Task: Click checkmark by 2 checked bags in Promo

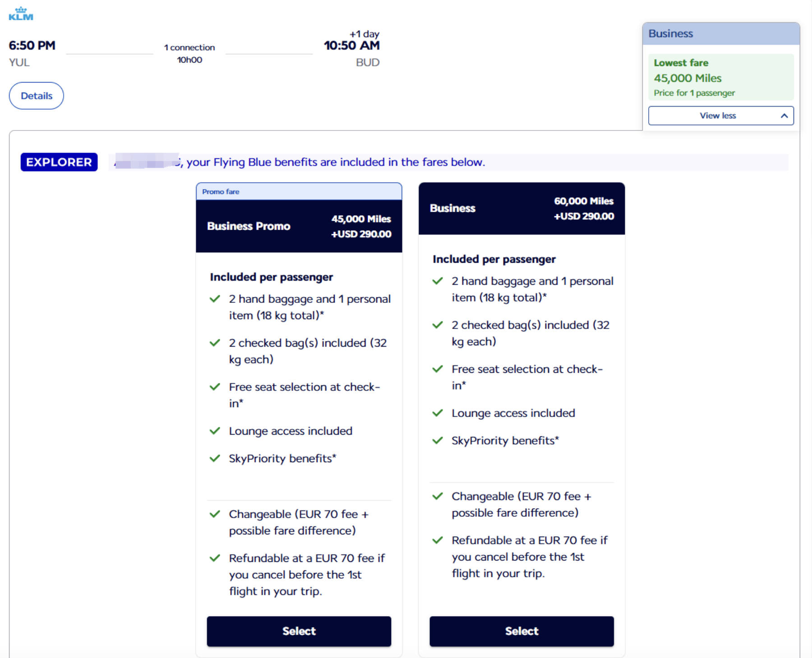Action: 215,343
